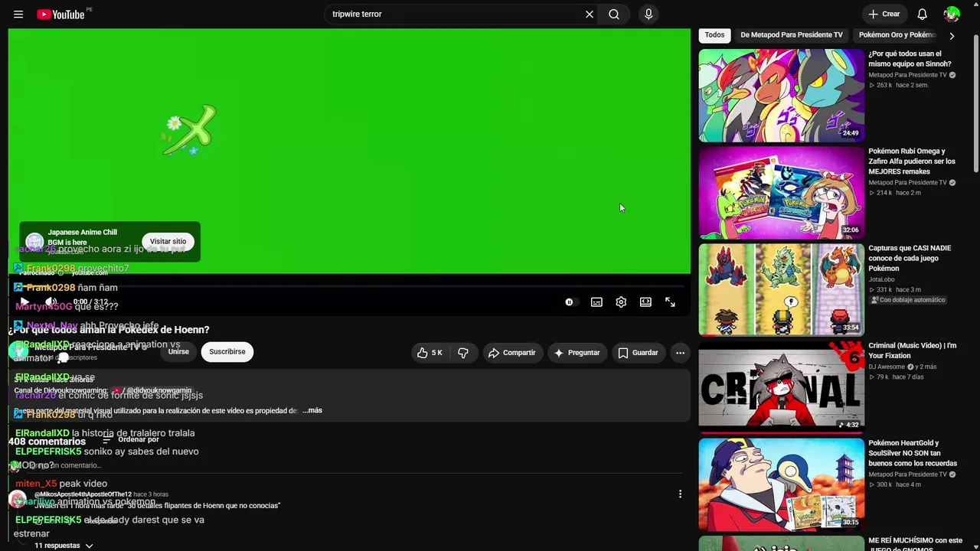Open the JotaLobo channel link
This screenshot has height=551, width=980.
(881, 280)
